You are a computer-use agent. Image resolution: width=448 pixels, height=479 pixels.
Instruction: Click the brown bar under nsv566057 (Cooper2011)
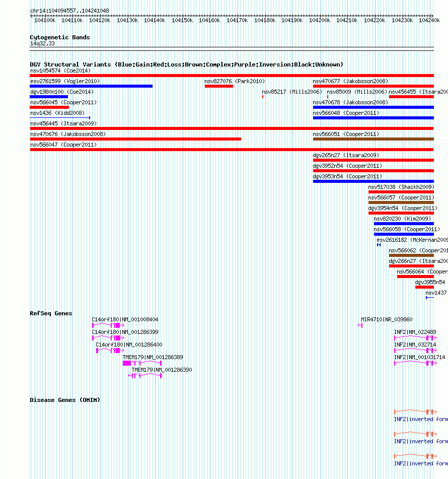tap(401, 202)
